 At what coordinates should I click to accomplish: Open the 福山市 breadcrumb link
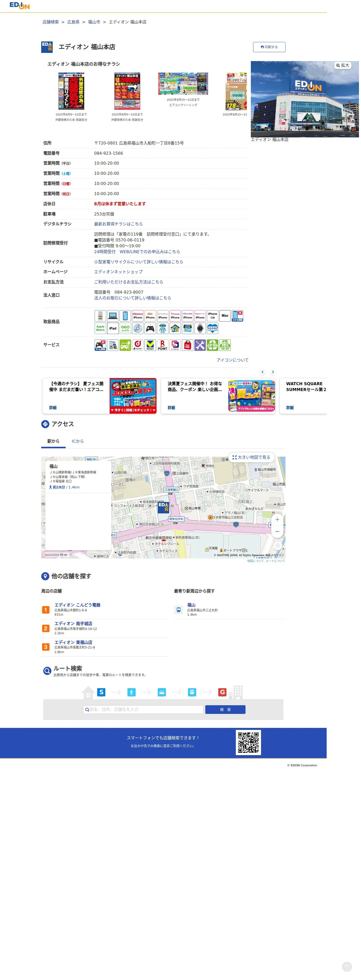click(x=94, y=22)
